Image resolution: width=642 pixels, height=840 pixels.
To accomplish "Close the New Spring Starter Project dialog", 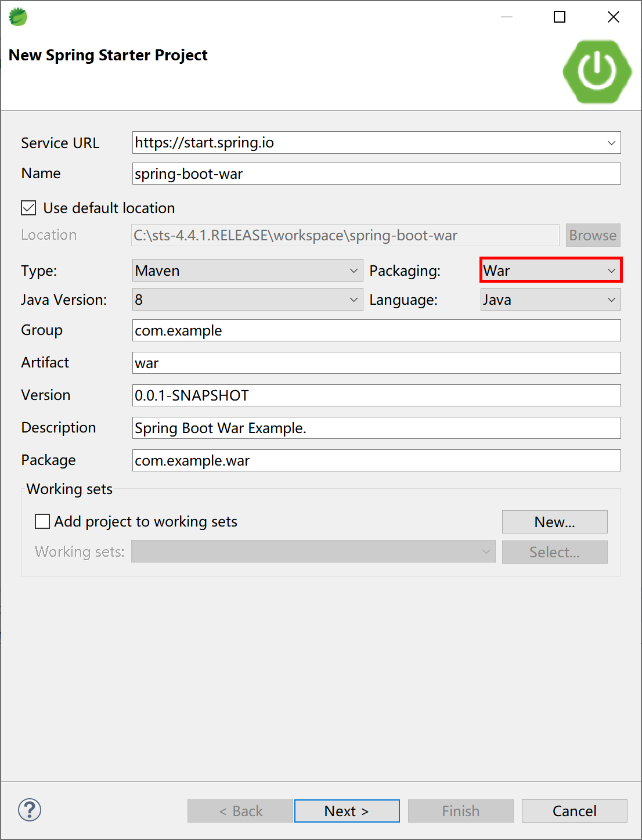I will (613, 17).
